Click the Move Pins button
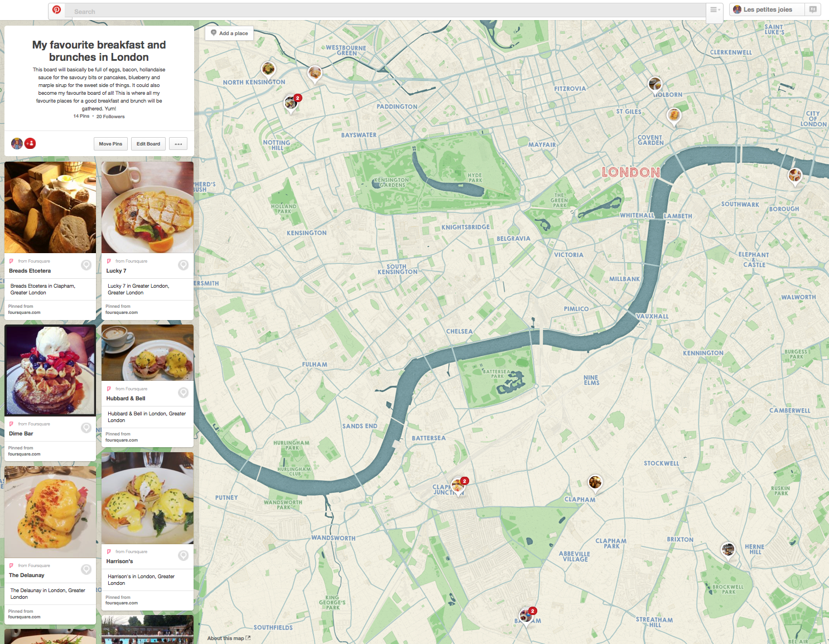 (x=110, y=144)
